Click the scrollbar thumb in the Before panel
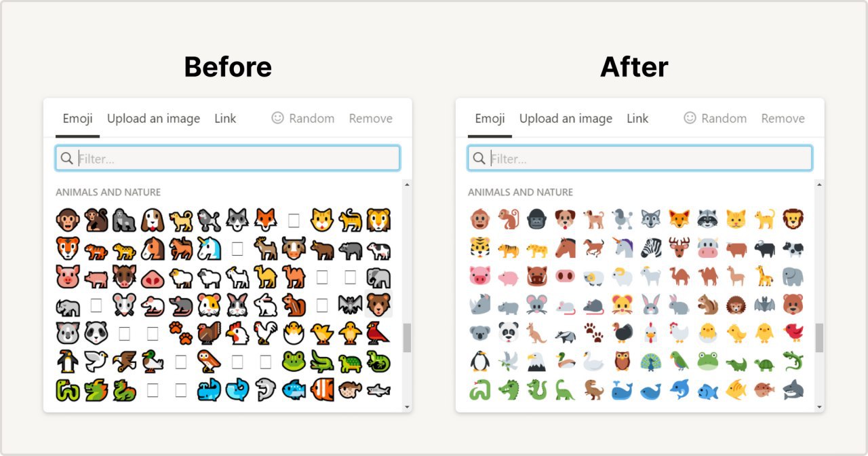Viewport: 868px width, 456px height. tap(407, 337)
